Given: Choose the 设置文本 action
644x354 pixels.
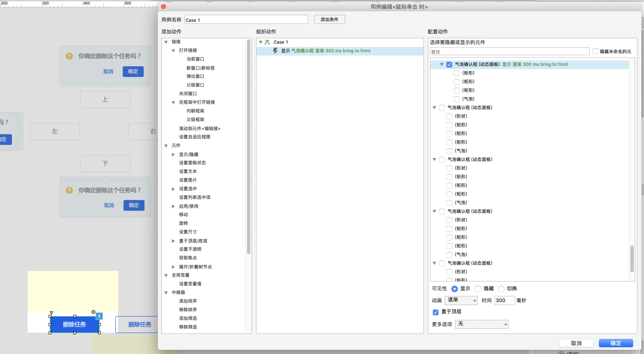Looking at the screenshot, I should 188,171.
